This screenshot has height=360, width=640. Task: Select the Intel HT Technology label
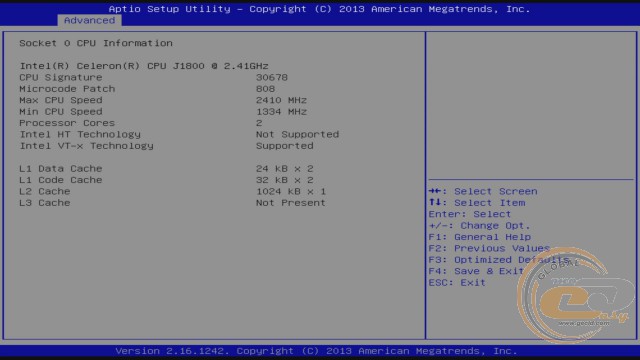[x=80, y=135]
